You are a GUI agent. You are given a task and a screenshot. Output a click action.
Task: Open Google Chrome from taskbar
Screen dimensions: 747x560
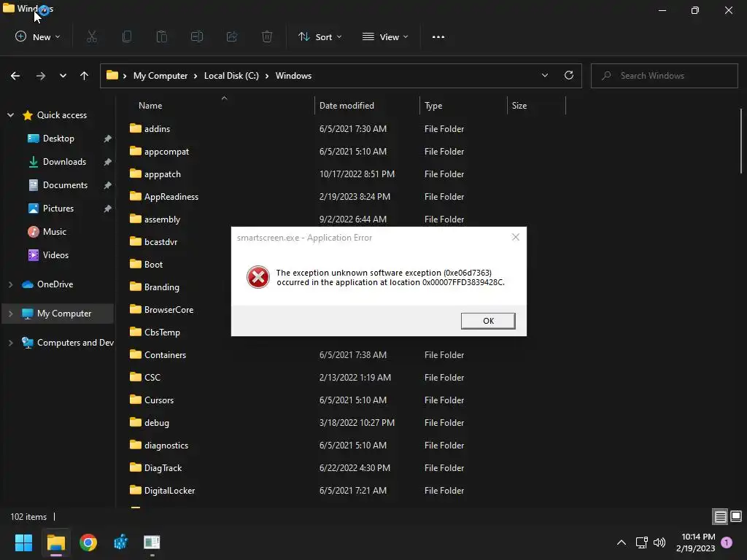tap(88, 542)
